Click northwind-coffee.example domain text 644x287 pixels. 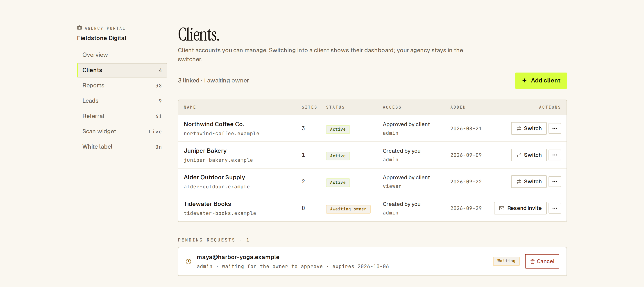point(221,134)
